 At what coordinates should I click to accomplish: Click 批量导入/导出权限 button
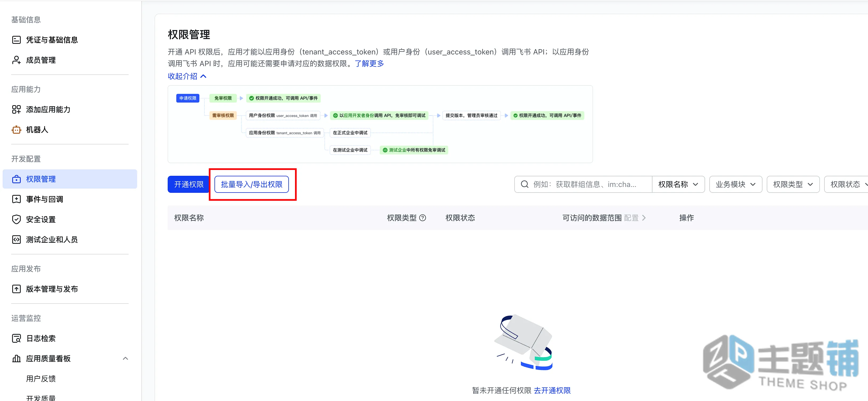coord(252,185)
